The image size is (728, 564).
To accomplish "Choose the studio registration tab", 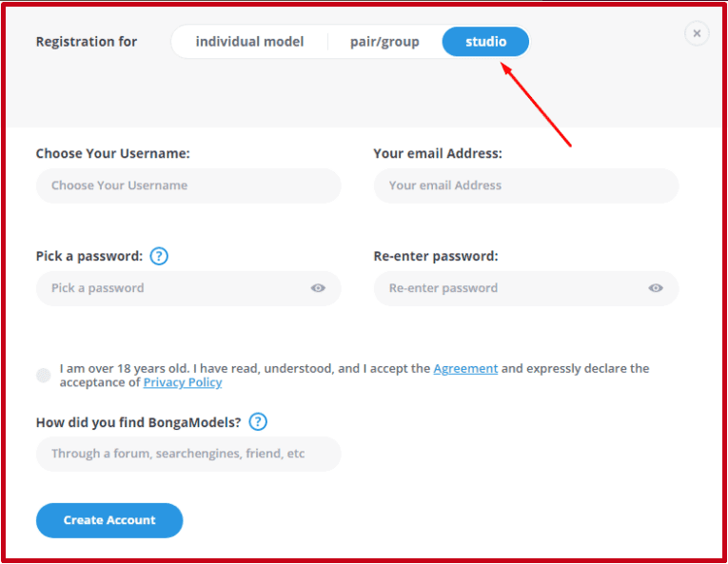I will pos(485,42).
